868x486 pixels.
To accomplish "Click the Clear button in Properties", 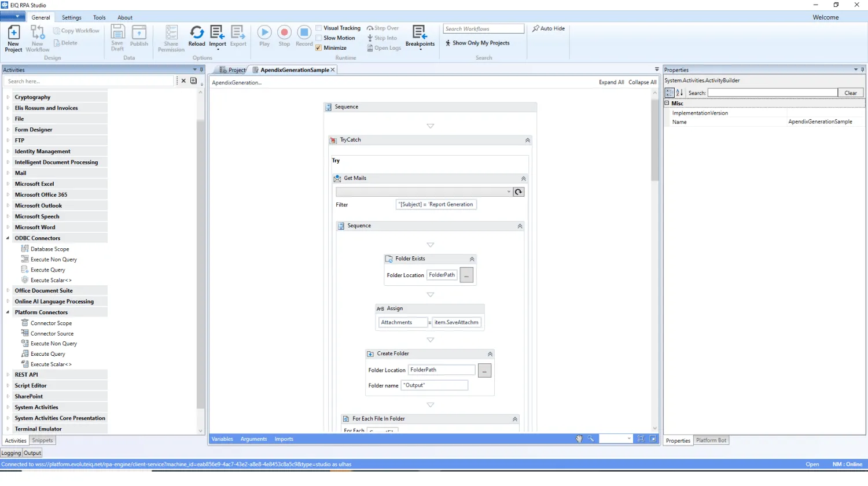I will pyautogui.click(x=850, y=93).
